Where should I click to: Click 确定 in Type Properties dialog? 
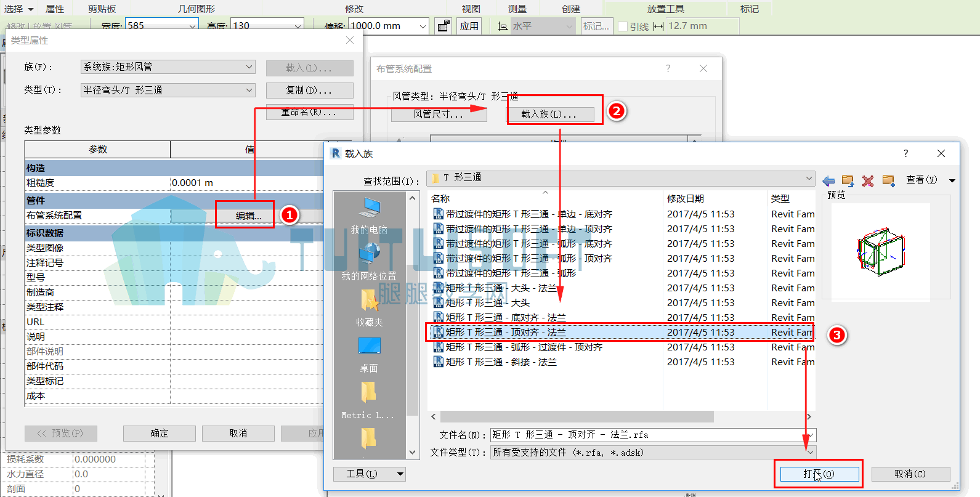point(160,434)
